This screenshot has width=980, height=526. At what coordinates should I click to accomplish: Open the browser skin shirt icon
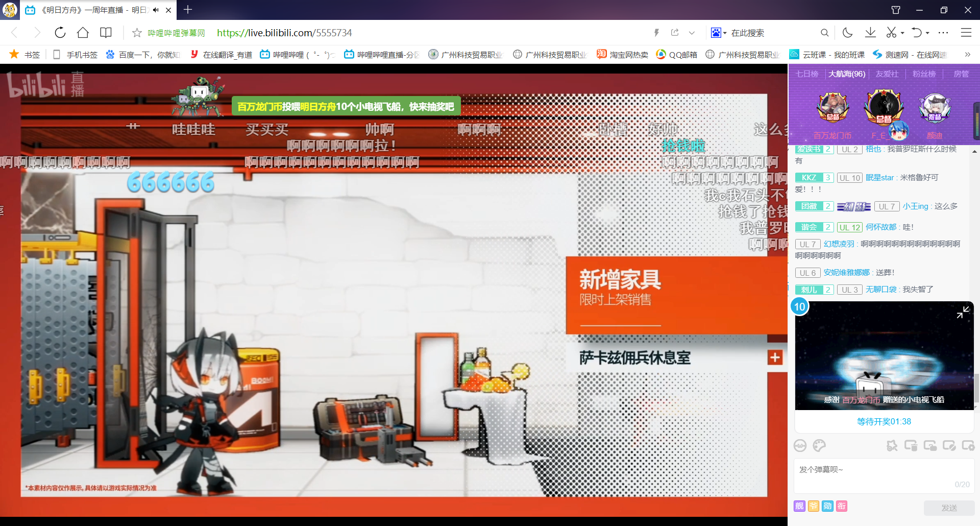(896, 10)
